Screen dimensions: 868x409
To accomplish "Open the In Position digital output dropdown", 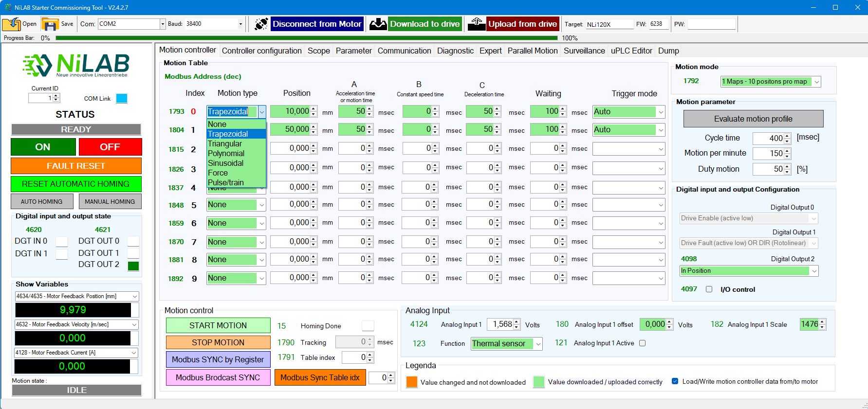I will pyautogui.click(x=813, y=271).
